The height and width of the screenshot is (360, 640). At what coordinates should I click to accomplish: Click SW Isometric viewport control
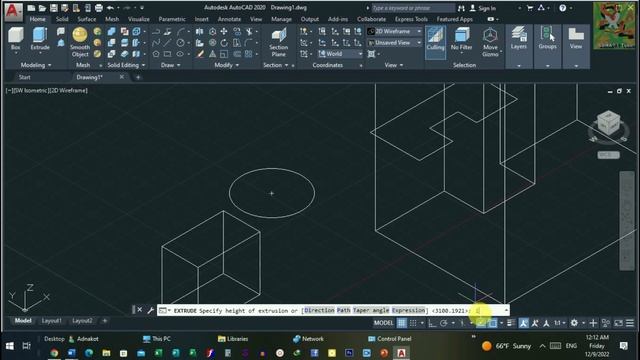point(31,91)
